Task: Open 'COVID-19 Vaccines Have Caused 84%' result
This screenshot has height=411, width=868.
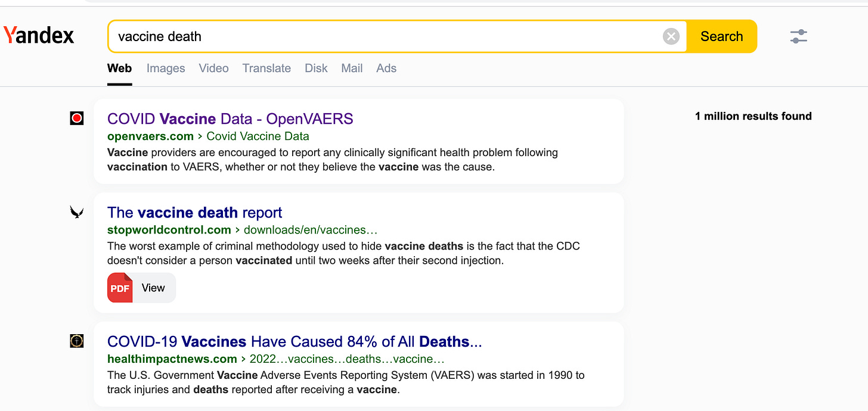Action: 294,342
